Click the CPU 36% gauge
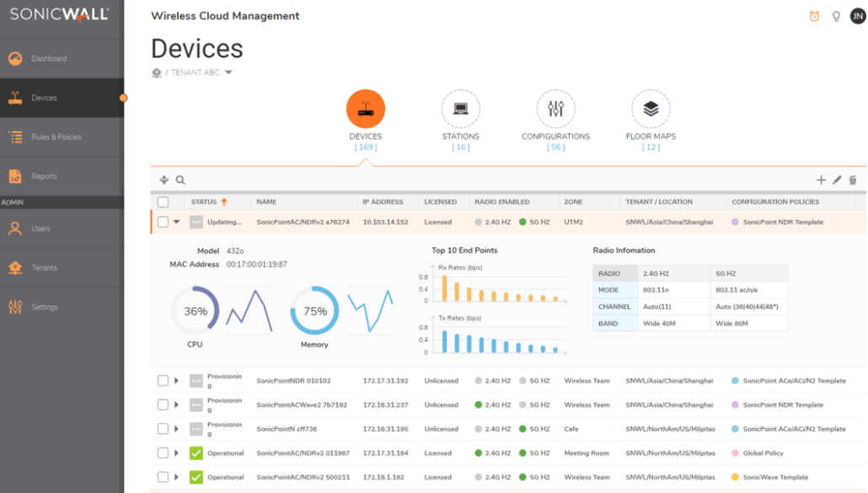 point(195,311)
